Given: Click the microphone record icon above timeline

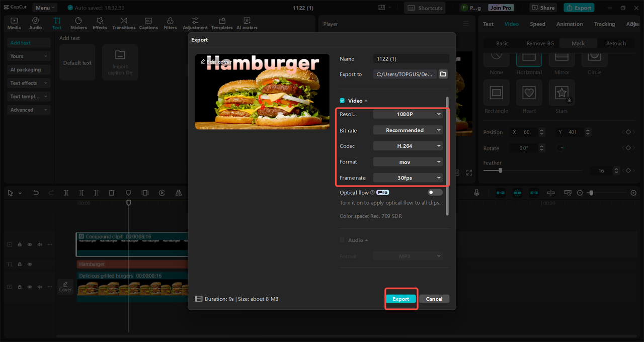Looking at the screenshot, I should [476, 193].
